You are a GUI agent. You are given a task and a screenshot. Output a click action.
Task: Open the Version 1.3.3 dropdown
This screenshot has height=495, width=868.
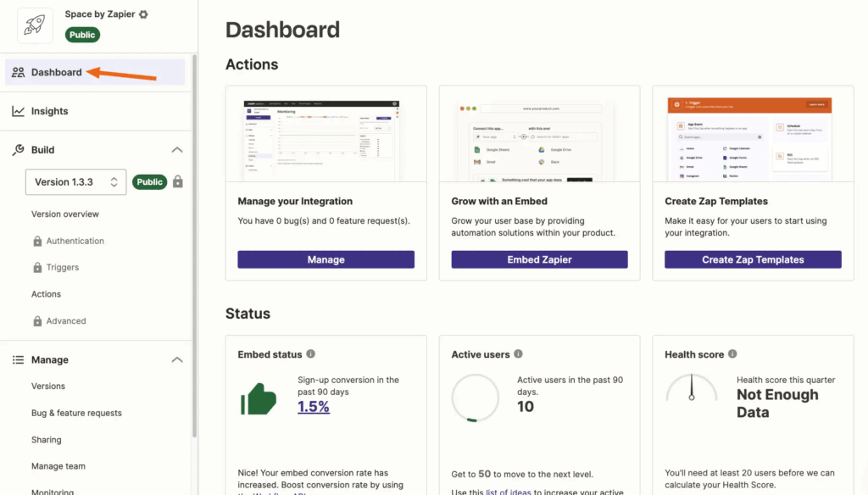75,182
